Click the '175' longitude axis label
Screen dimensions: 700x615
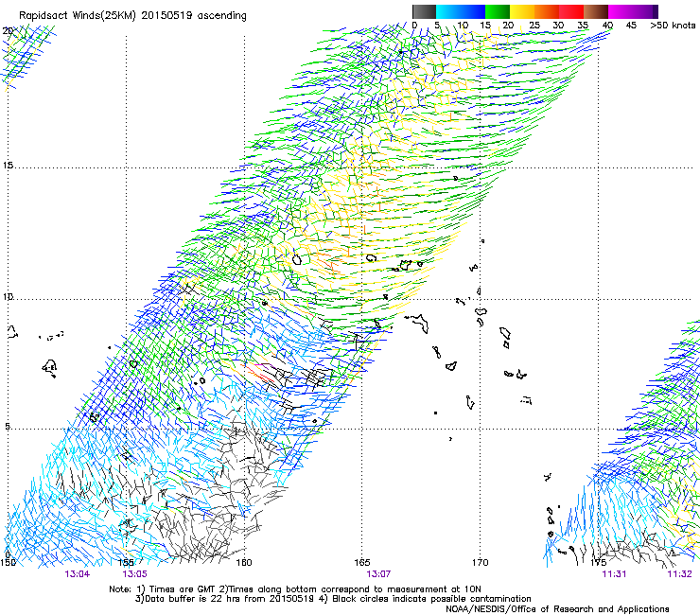(598, 562)
